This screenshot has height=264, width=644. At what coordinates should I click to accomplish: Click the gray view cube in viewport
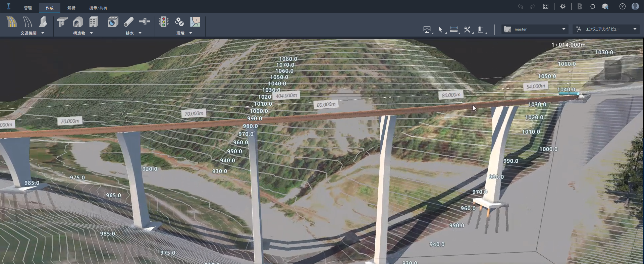[x=613, y=70]
